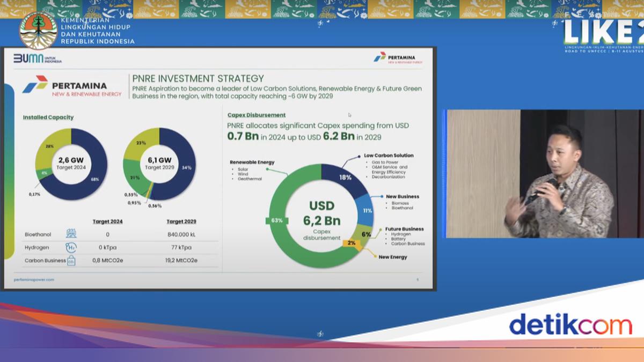Click the 'Installed Capacity' heading
The width and height of the screenshot is (644, 362).
click(x=48, y=117)
